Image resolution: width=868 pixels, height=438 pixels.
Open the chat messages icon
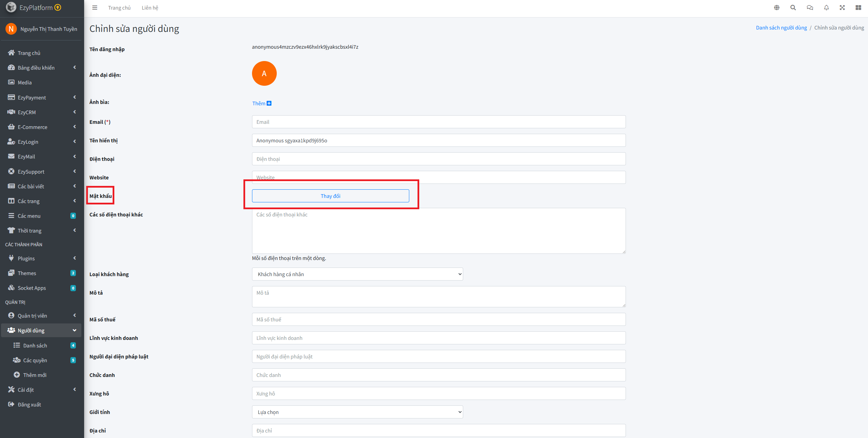click(810, 8)
